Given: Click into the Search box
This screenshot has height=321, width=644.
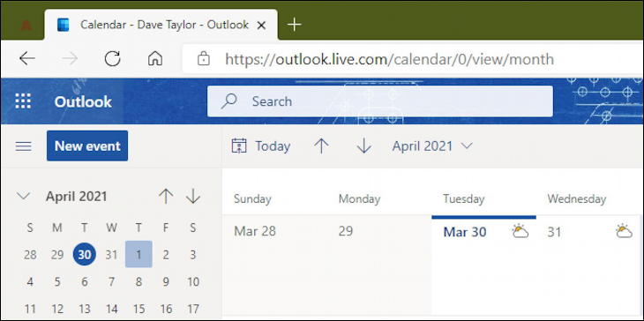Looking at the screenshot, I should [380, 101].
